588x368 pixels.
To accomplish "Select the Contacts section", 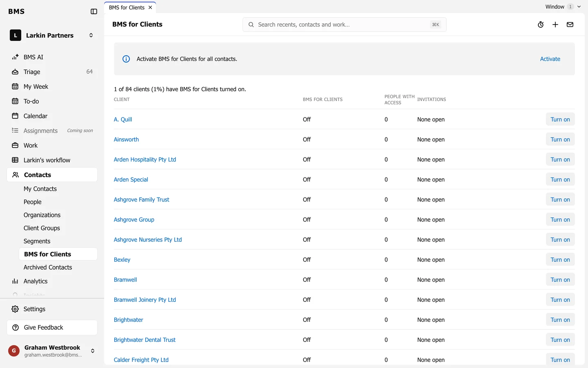I will click(52, 175).
